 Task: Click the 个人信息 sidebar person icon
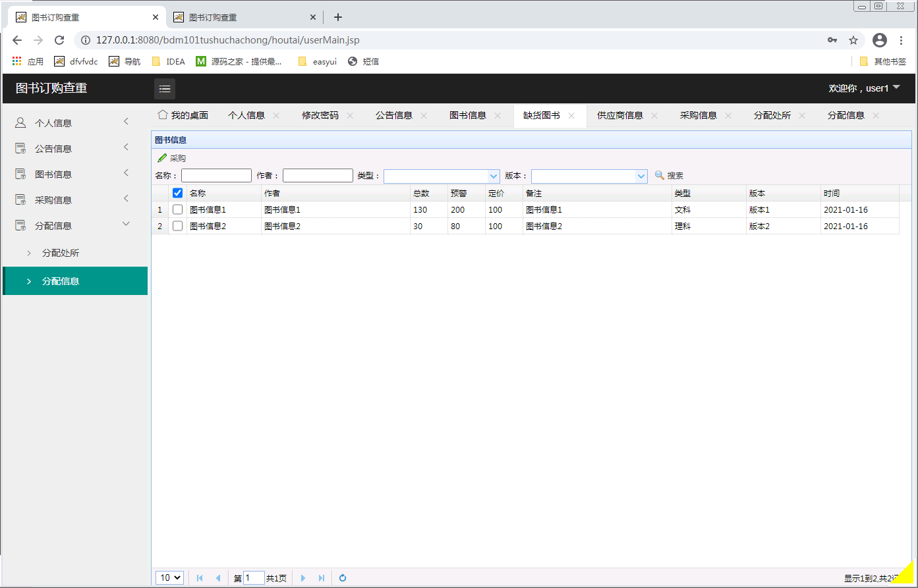click(x=20, y=123)
